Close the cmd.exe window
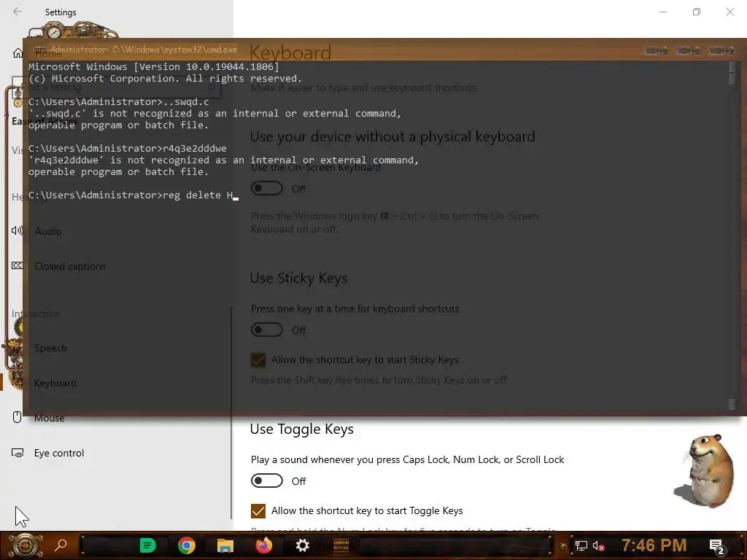Image resolution: width=747 pixels, height=560 pixels. pyautogui.click(x=721, y=50)
